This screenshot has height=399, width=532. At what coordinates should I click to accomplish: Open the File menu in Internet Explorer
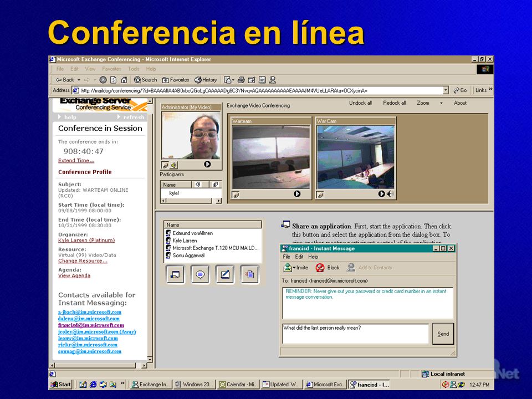click(60, 69)
